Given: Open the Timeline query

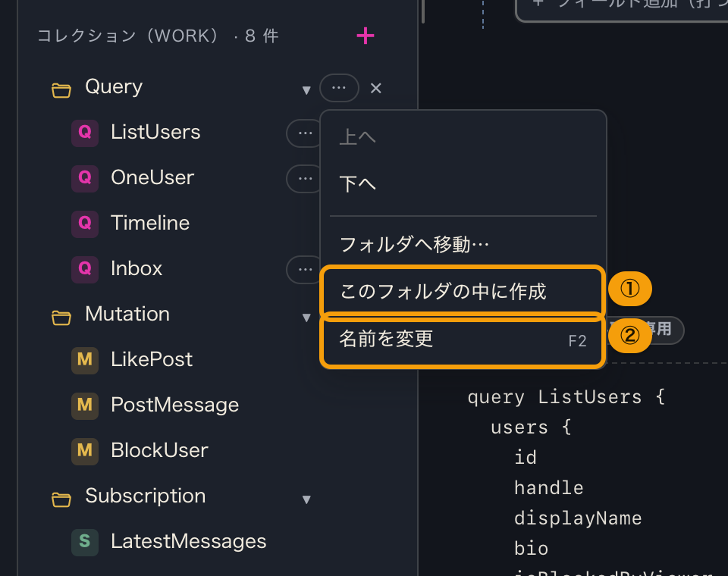Looking at the screenshot, I should pyautogui.click(x=150, y=224).
